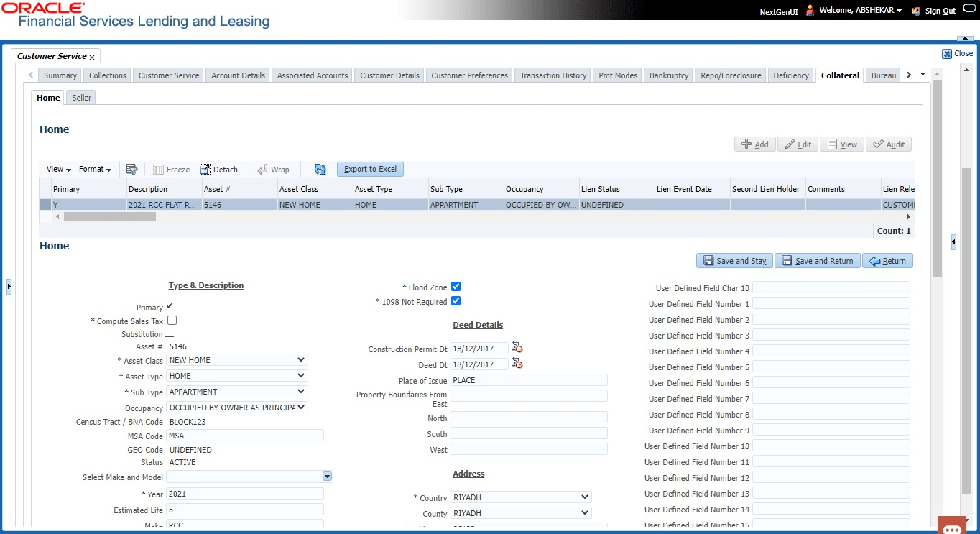980x534 pixels.
Task: Click the Sign Out link
Action: click(940, 11)
